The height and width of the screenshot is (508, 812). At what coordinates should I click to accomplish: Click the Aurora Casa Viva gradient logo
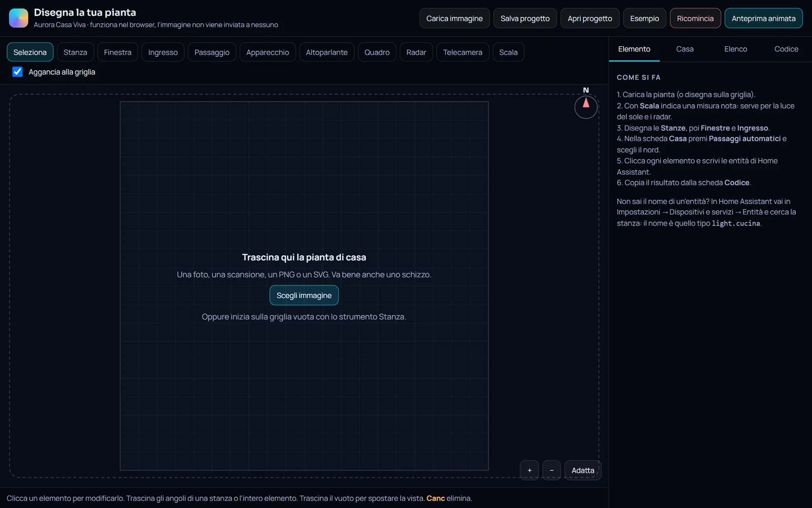19,18
